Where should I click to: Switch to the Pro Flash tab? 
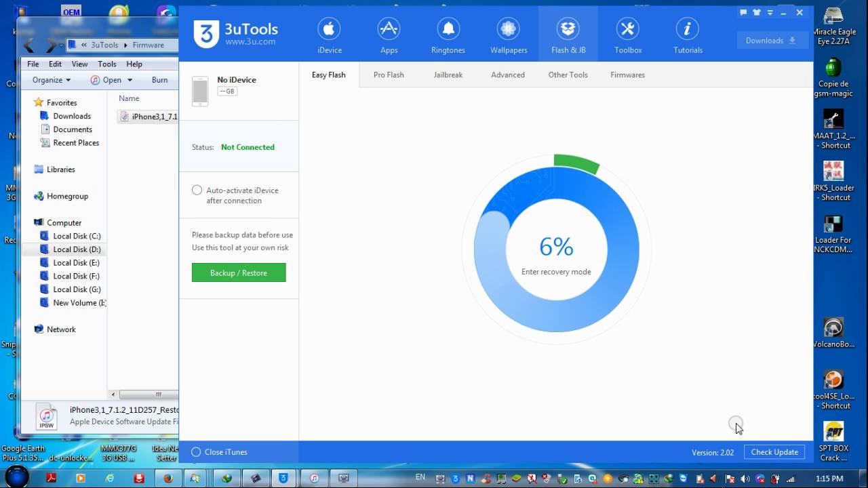click(x=389, y=75)
